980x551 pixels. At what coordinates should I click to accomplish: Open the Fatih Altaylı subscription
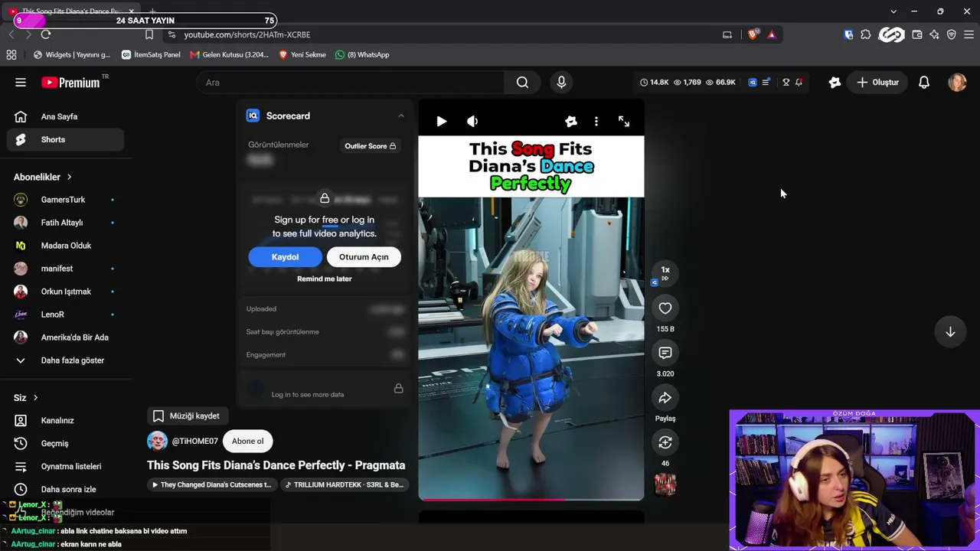click(66, 223)
